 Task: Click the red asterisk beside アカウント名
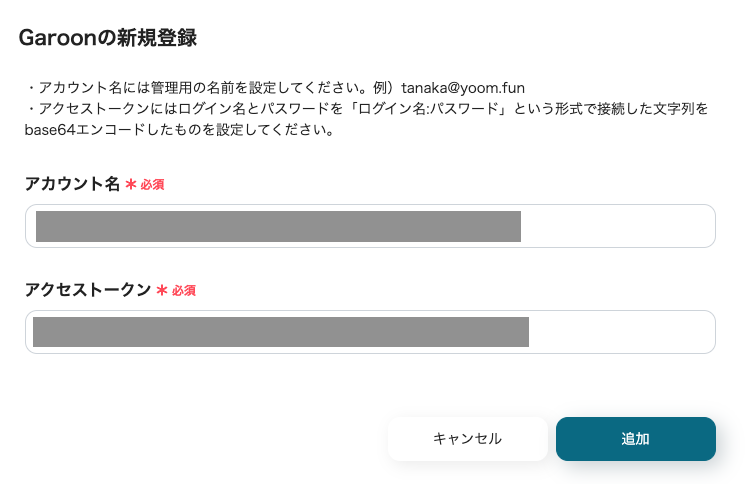coord(131,184)
